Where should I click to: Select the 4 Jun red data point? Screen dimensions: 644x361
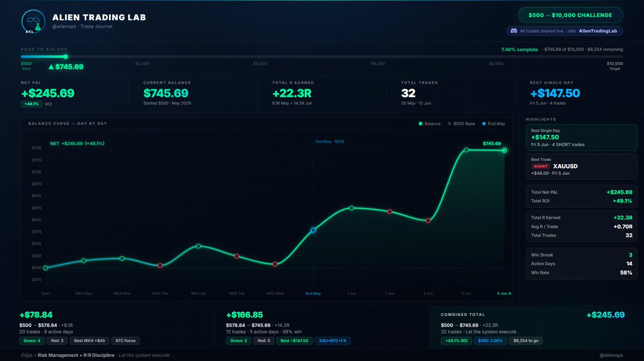428,220
